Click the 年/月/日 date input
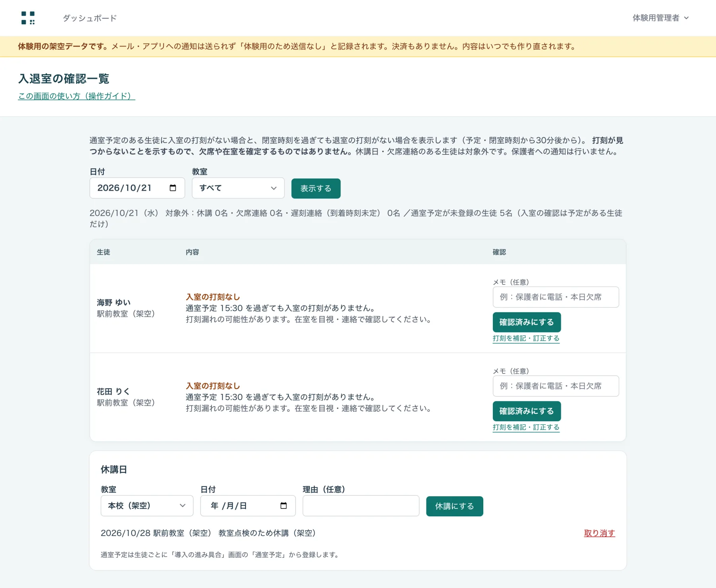 pos(248,506)
